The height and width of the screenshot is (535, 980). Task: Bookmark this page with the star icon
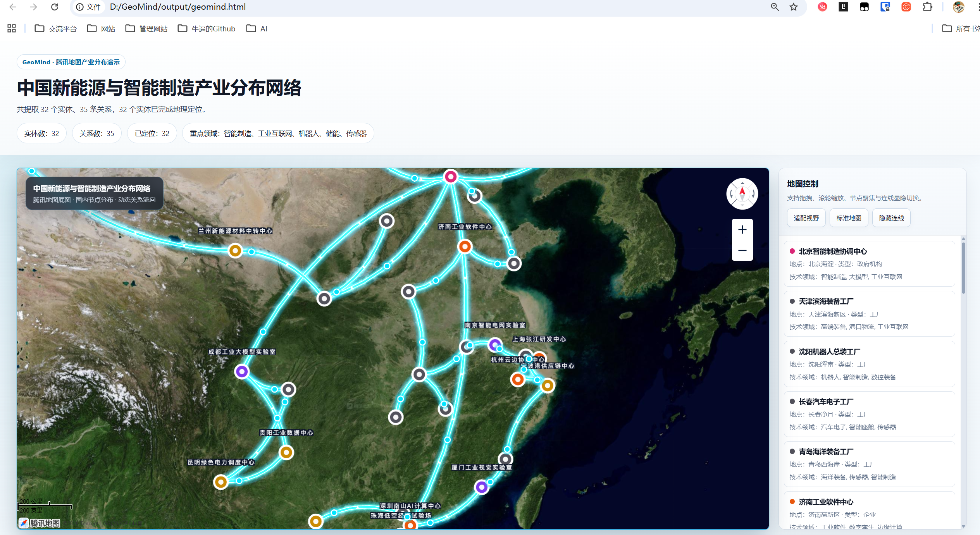pyautogui.click(x=794, y=7)
